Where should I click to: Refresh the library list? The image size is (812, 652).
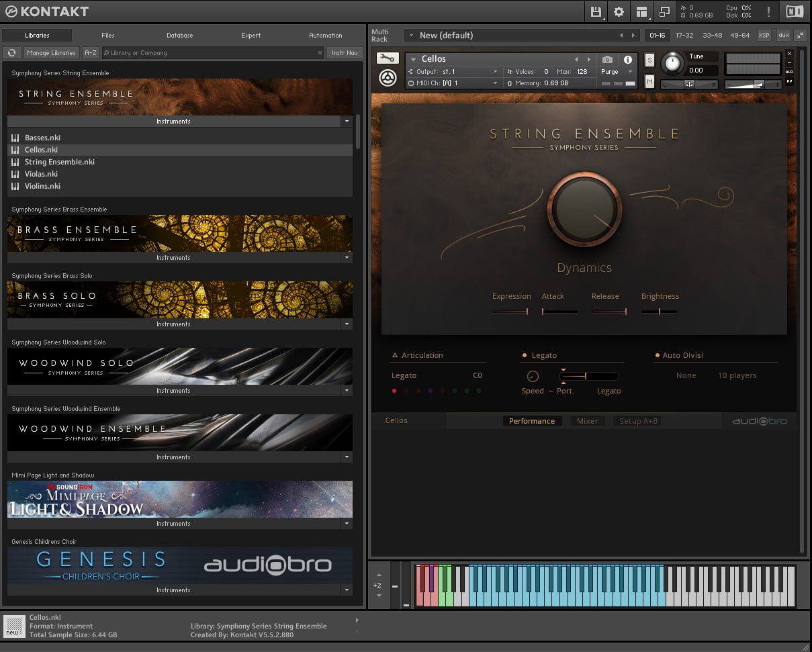point(11,53)
